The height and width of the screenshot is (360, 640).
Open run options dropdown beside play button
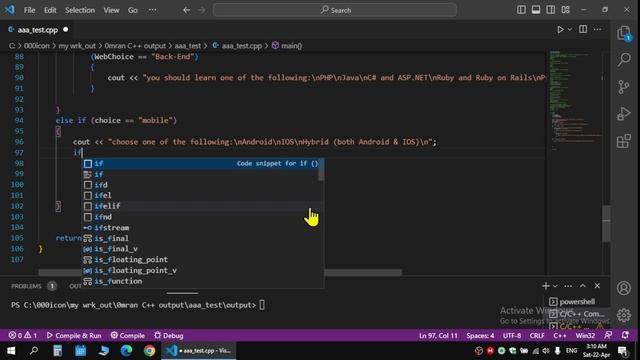[570, 29]
